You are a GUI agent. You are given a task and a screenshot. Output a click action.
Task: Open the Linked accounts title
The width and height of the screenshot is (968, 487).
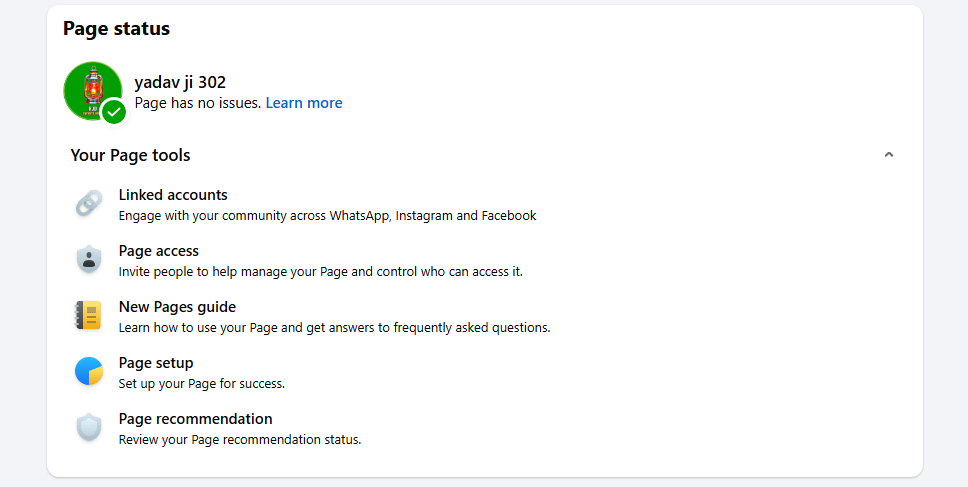[173, 195]
